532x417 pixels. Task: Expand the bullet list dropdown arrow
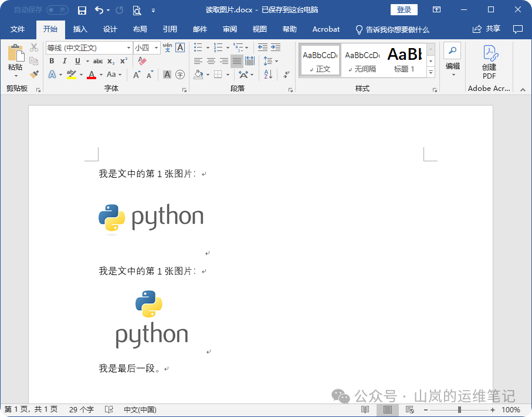point(208,48)
